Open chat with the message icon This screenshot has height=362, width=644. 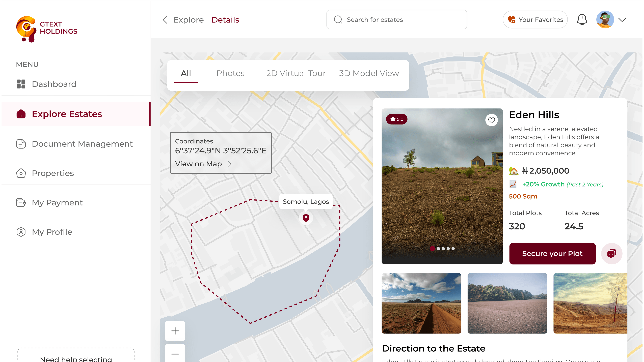[x=612, y=254]
